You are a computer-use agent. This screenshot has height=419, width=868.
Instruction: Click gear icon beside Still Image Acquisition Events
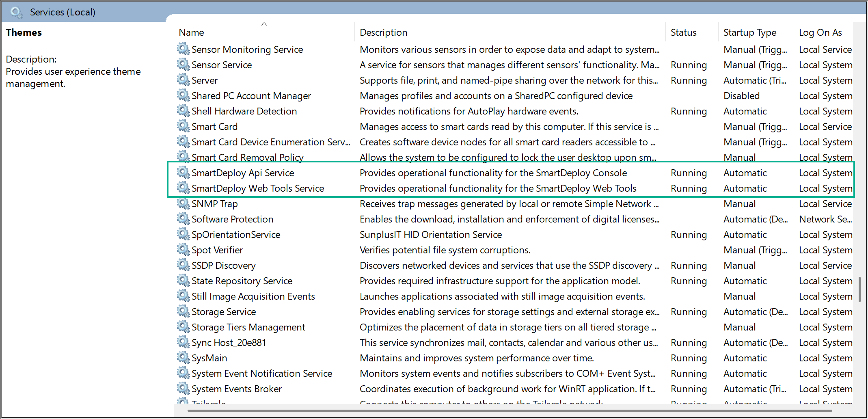[x=184, y=296]
